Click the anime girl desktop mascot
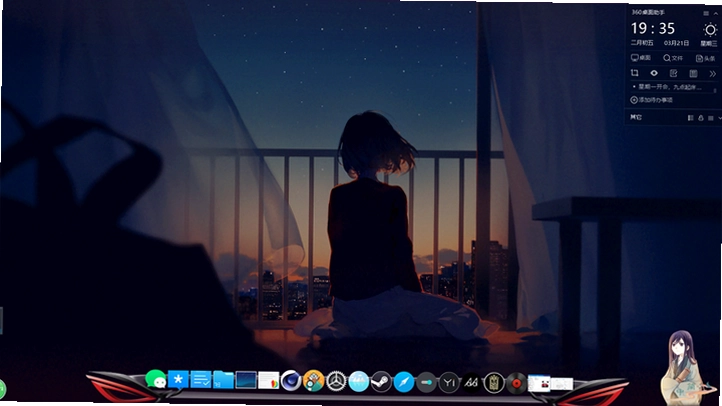This screenshot has height=406, width=722. pos(682,368)
